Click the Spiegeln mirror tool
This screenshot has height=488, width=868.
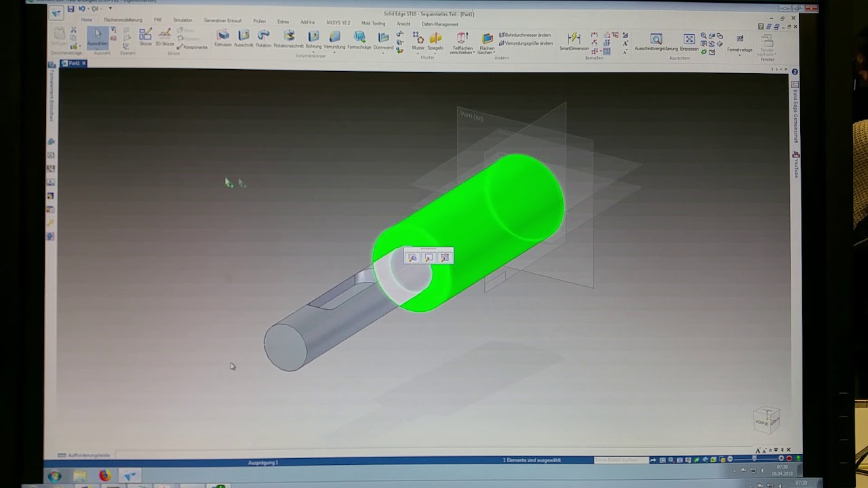click(435, 41)
